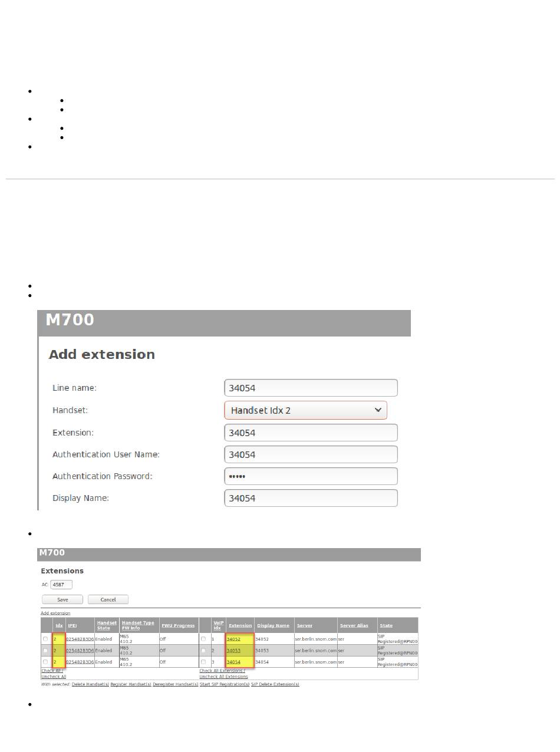Sort by the Display Name column header

[273, 625]
